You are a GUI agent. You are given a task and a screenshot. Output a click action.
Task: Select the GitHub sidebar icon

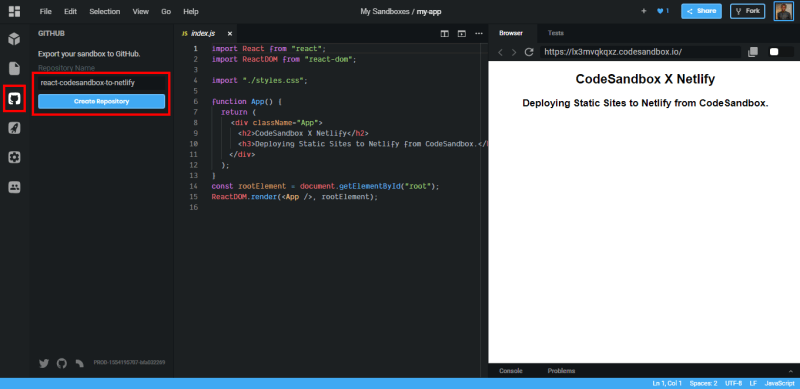[14, 99]
